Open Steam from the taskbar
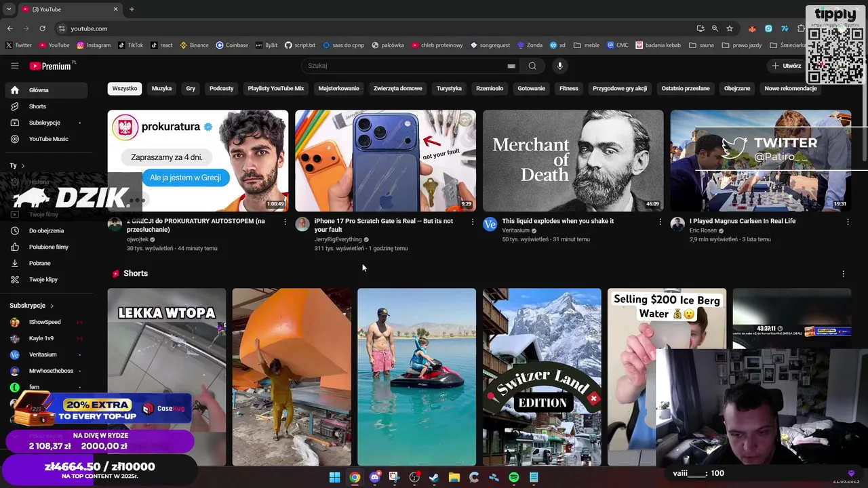 [434, 477]
